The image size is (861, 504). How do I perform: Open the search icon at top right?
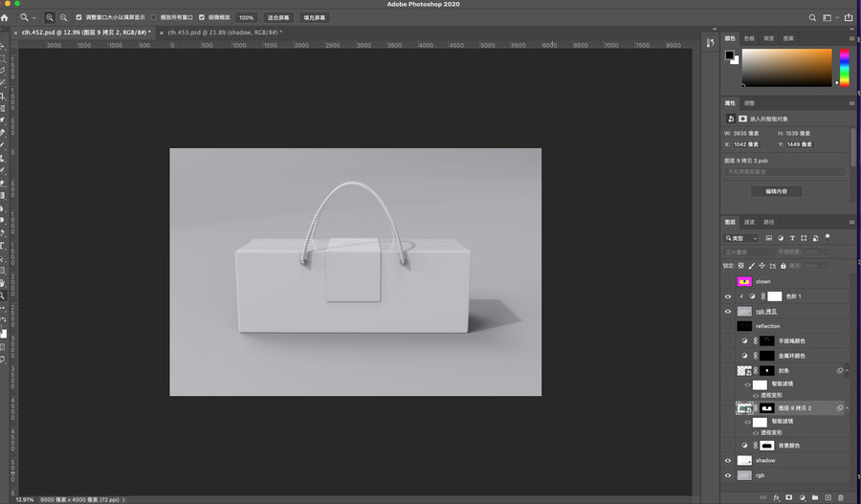[x=812, y=17]
